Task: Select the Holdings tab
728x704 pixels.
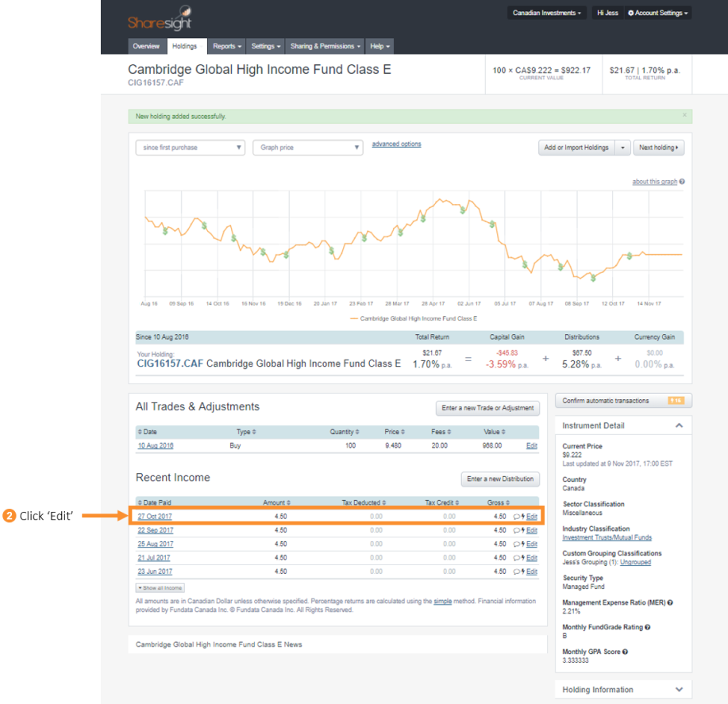Action: point(185,46)
